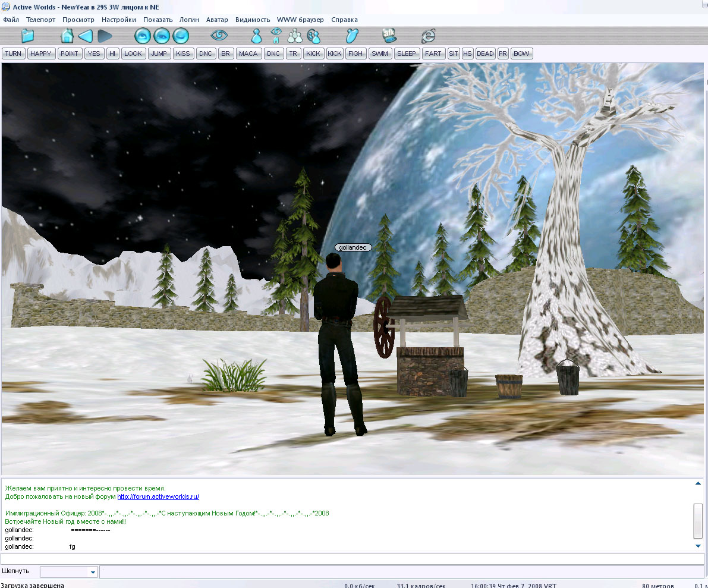708x588 pixels.
Task: Trigger the BOW gesture button
Action: (x=521, y=54)
